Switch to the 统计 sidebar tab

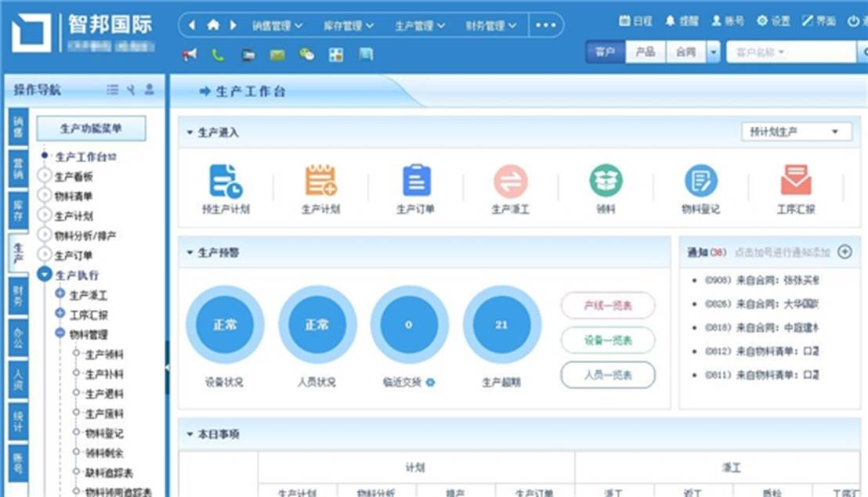pyautogui.click(x=18, y=422)
